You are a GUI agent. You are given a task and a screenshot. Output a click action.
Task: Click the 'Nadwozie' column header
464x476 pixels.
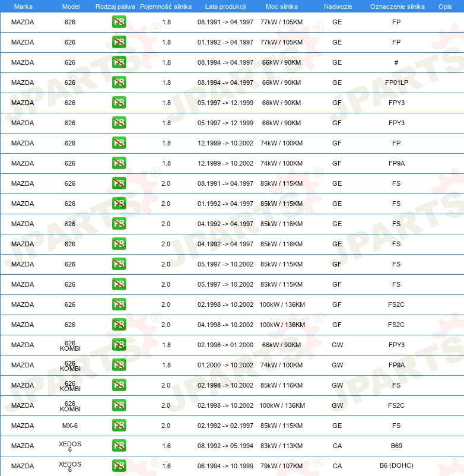(338, 7)
